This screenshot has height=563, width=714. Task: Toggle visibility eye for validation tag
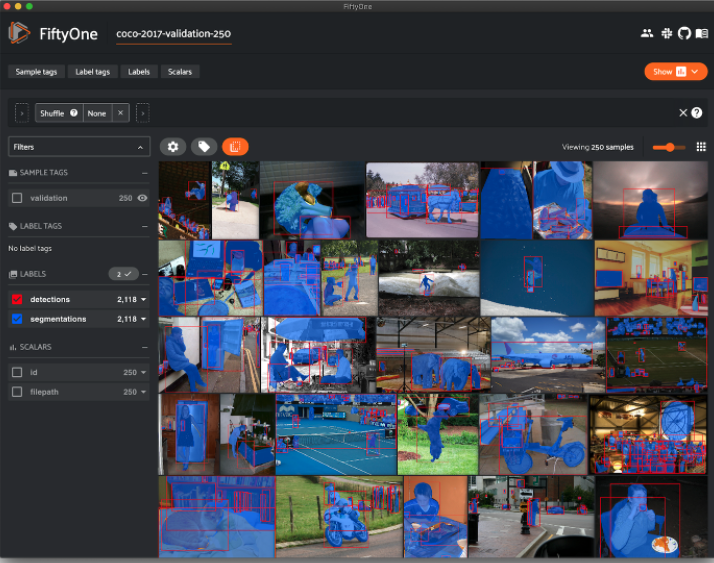[142, 198]
